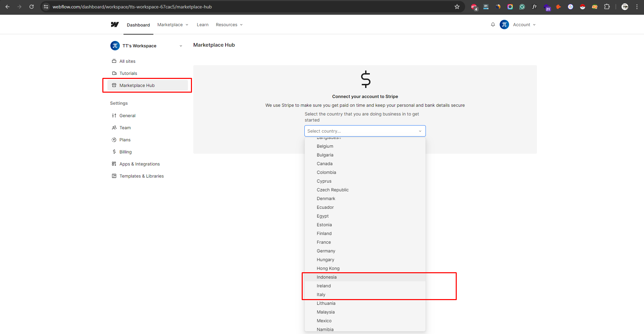Open the Learn nav link
644x334 pixels.
203,25
